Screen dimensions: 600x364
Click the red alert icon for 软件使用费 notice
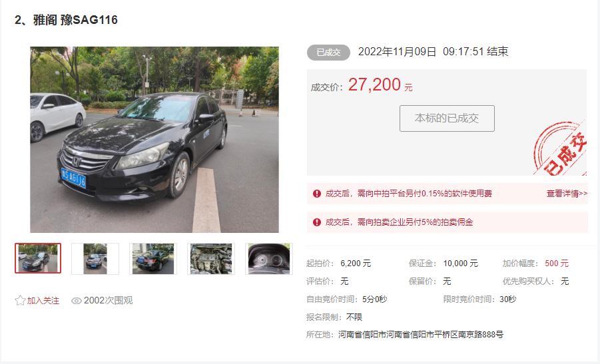[x=317, y=194]
